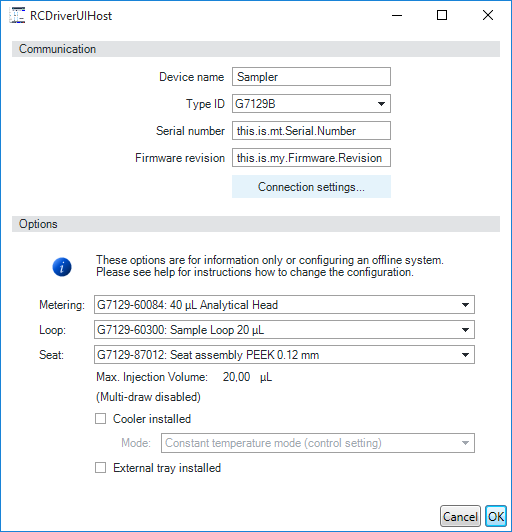Viewport: 512px width, 532px height.
Task: Expand the Loop dropdown with Sample Loop 20 µL
Action: tap(284, 330)
